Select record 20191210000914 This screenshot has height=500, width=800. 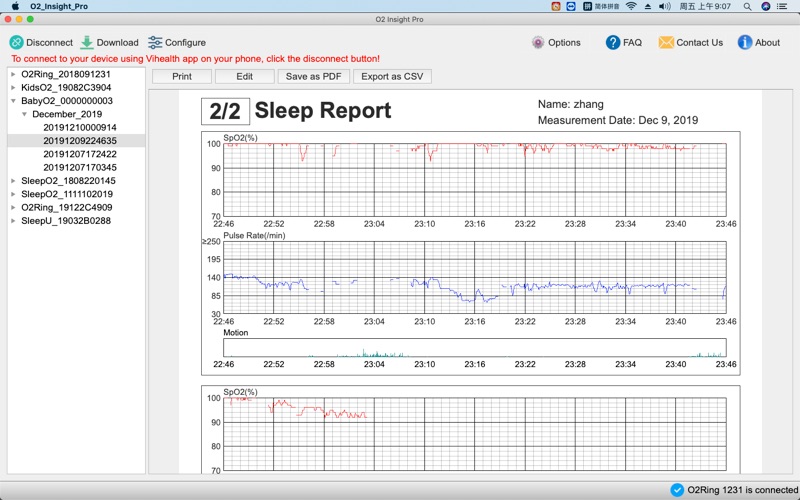click(x=80, y=127)
